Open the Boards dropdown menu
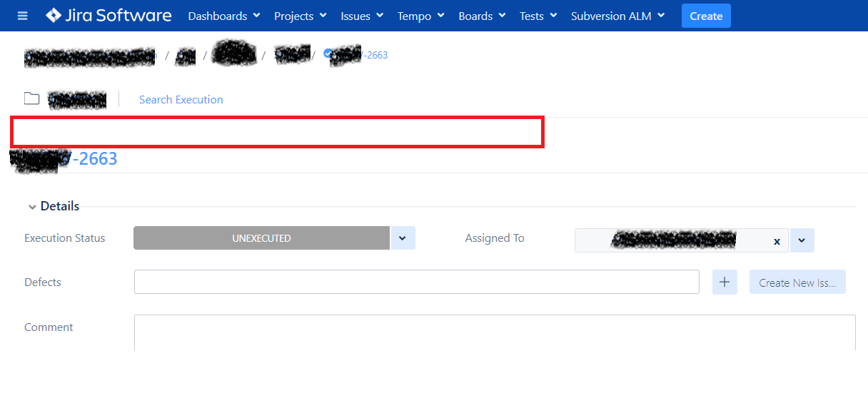This screenshot has width=868, height=418. [483, 16]
